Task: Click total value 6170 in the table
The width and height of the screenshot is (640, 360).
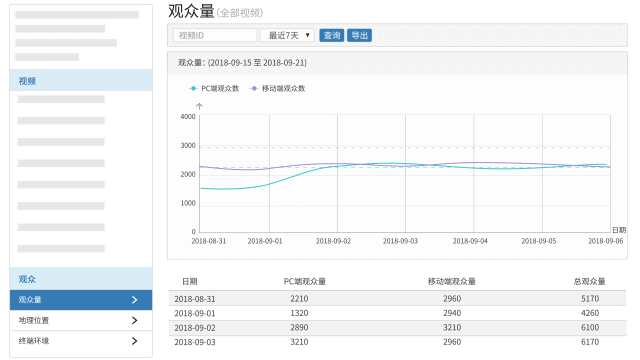Action: (590, 342)
